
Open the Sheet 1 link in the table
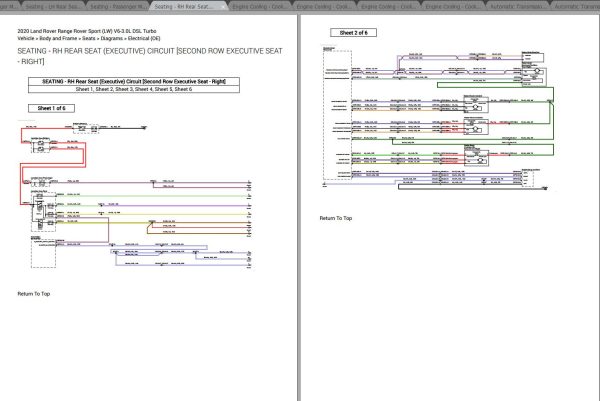tap(84, 89)
